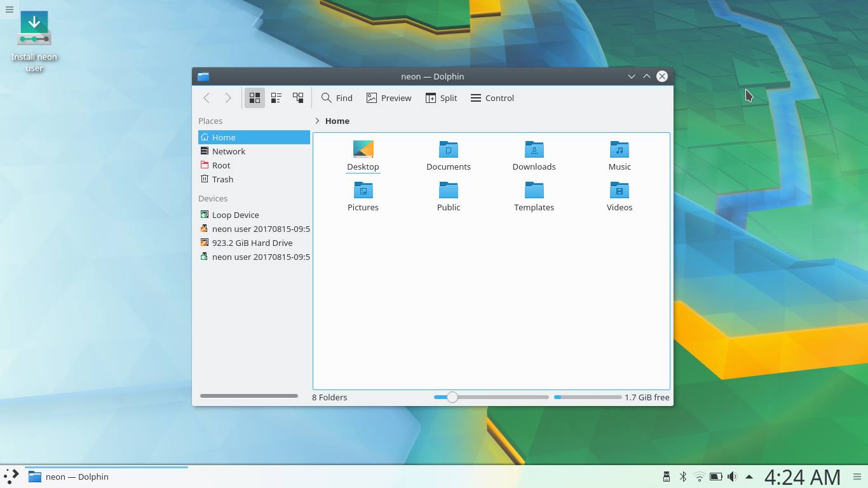868x488 pixels.
Task: Switch to Details tree view mode
Action: click(298, 98)
